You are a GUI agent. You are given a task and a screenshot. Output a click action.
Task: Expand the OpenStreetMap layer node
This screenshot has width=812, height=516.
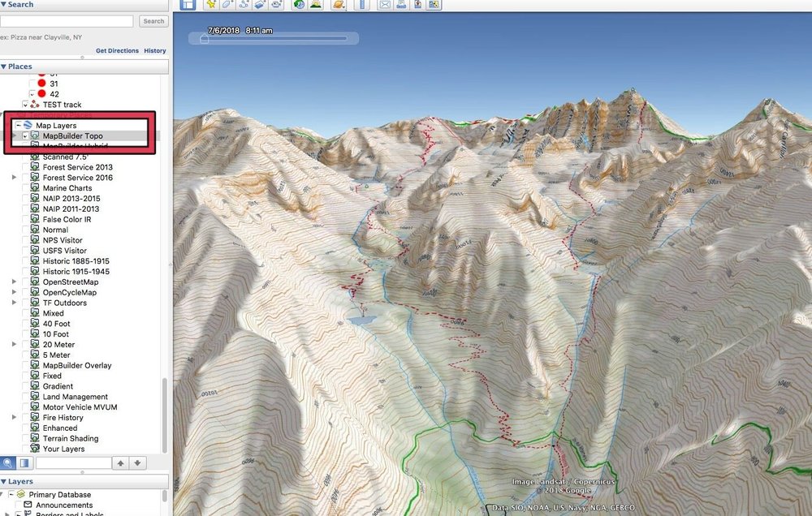click(x=14, y=282)
